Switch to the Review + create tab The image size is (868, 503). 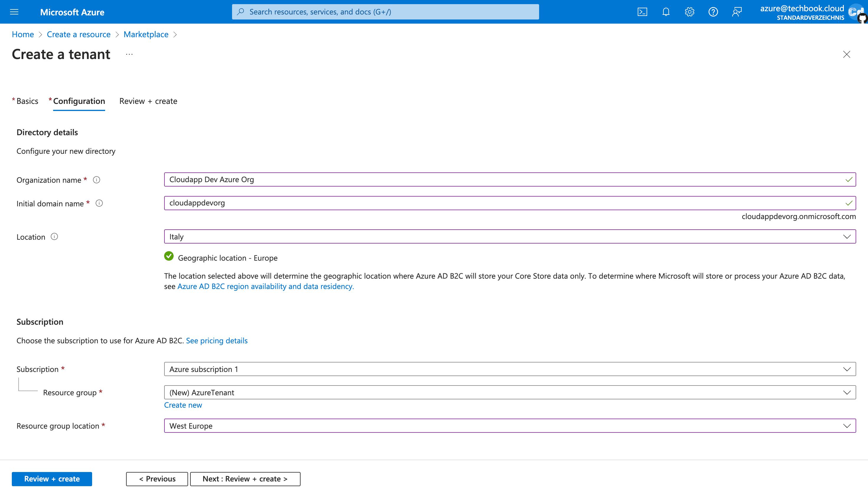pos(148,101)
